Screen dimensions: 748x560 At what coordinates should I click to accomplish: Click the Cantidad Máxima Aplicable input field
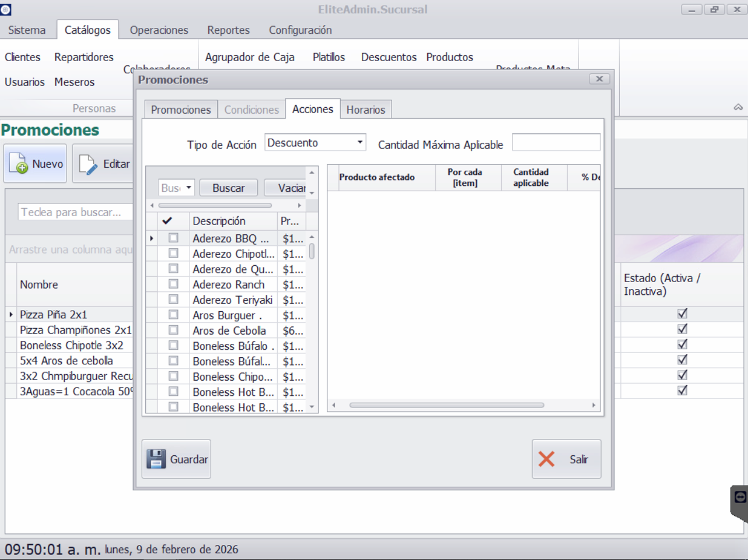(x=556, y=143)
